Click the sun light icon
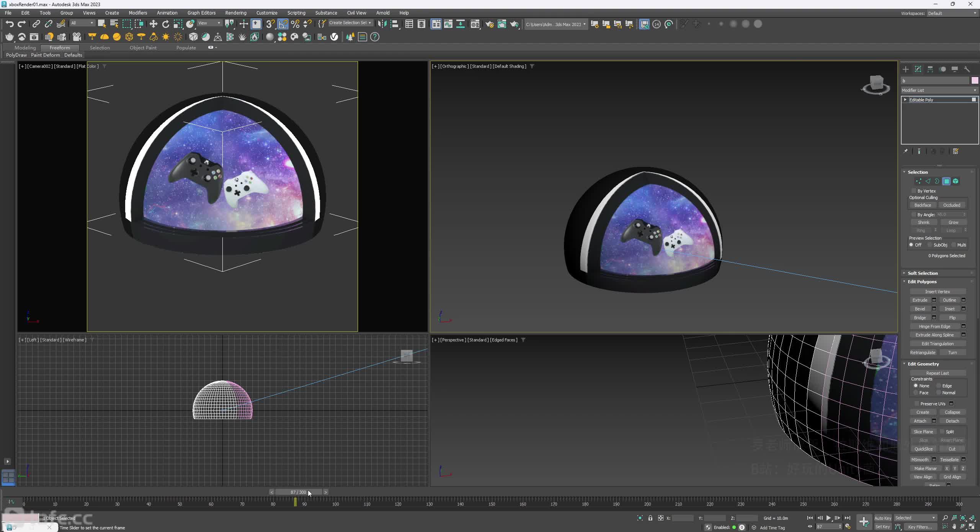This screenshot has width=980, height=532. 166,37
